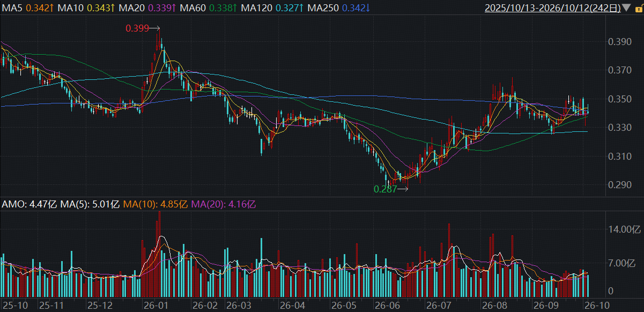644x312 pixels.
Task: Click the 25-11 date axis label
Action: tap(52, 306)
